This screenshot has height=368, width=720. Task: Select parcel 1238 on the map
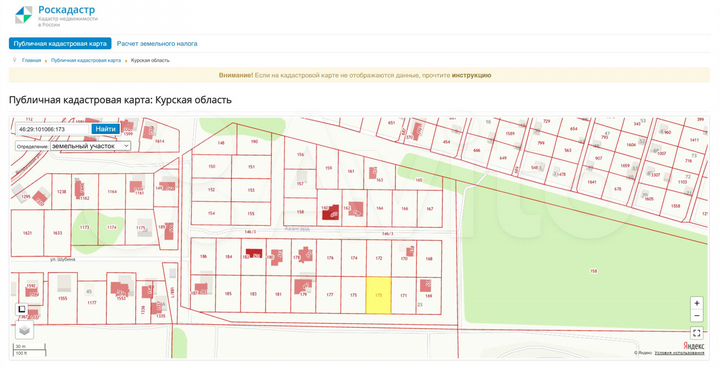click(62, 192)
